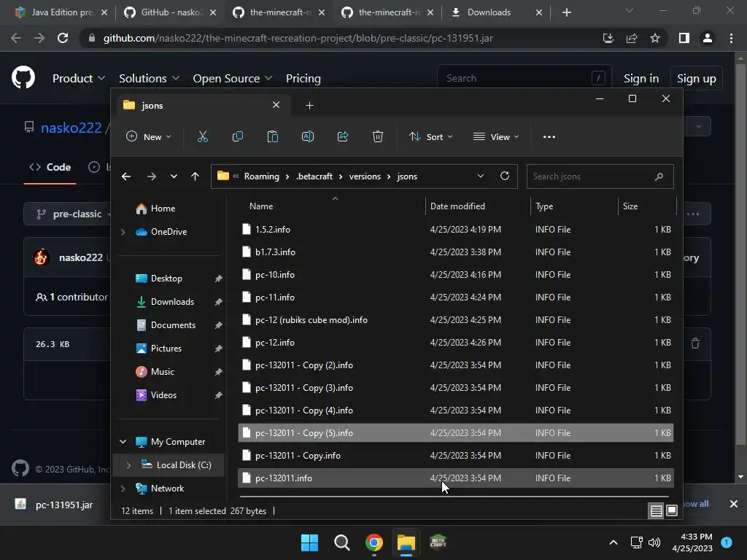Select file pc-12 (rubiks cube mod).info
Screen dimensions: 747x560
[x=455, y=320]
